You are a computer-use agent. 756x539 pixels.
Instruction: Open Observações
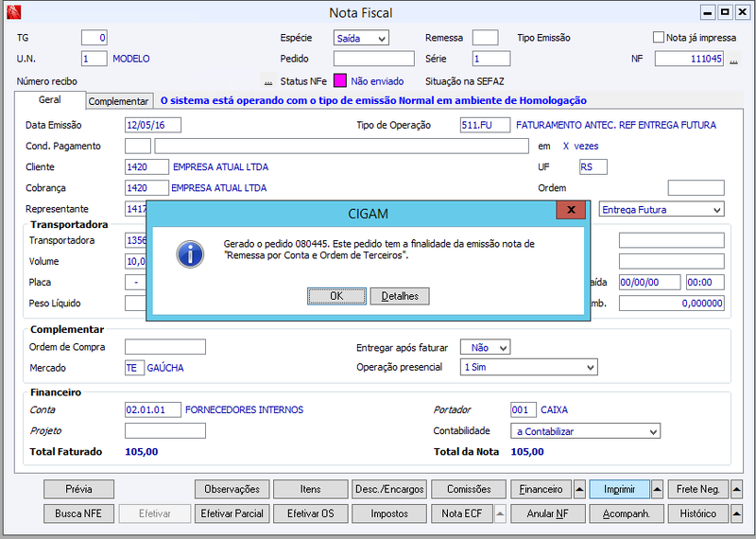(232, 489)
